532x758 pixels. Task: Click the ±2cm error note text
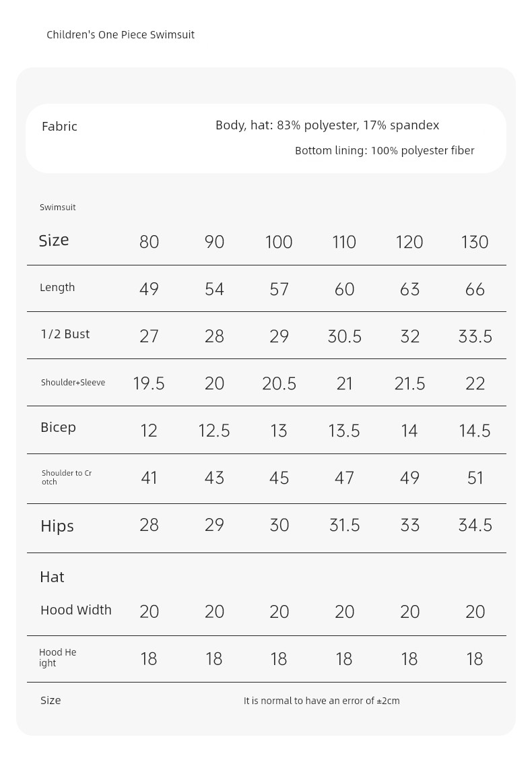point(321,701)
